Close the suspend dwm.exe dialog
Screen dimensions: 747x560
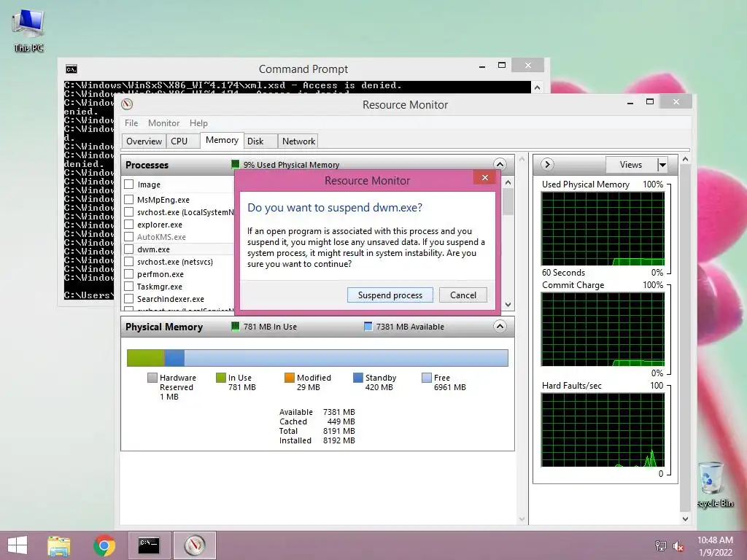coord(485,178)
